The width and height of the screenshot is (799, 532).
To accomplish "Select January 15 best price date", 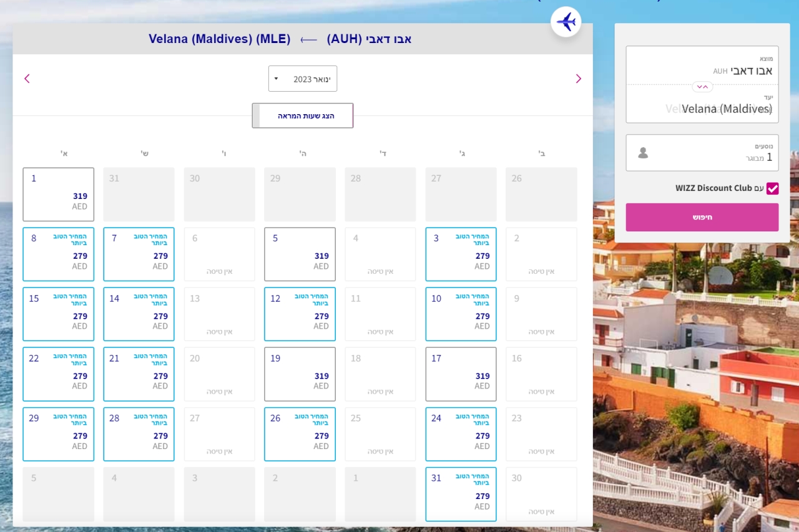I will 59,314.
